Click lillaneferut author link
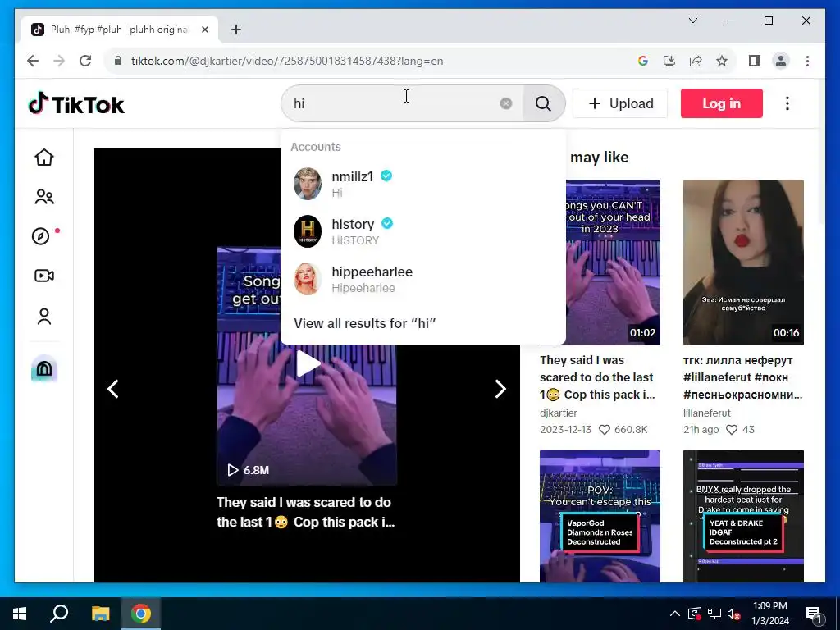Image resolution: width=840 pixels, height=630 pixels. click(706, 413)
